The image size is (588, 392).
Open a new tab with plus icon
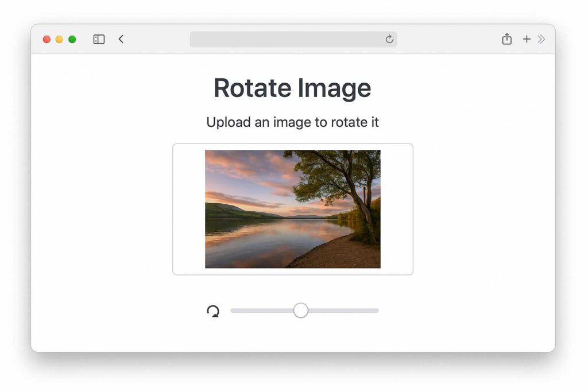tap(527, 39)
